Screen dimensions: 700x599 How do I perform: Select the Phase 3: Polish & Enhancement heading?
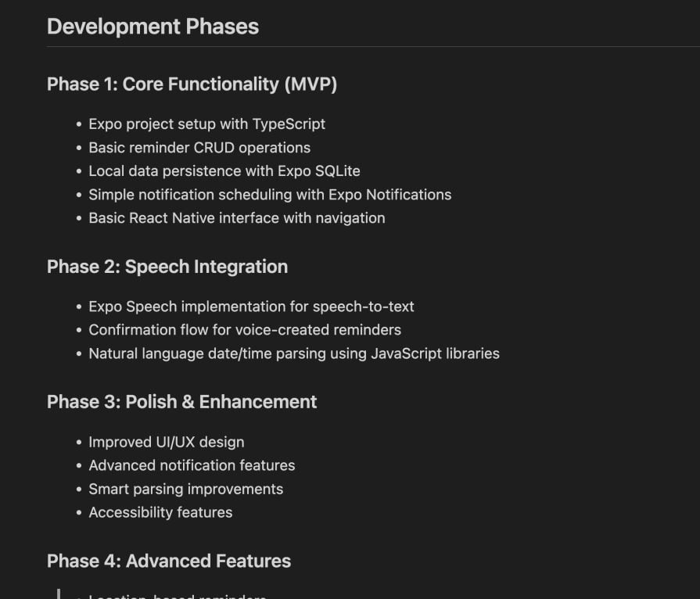click(181, 402)
